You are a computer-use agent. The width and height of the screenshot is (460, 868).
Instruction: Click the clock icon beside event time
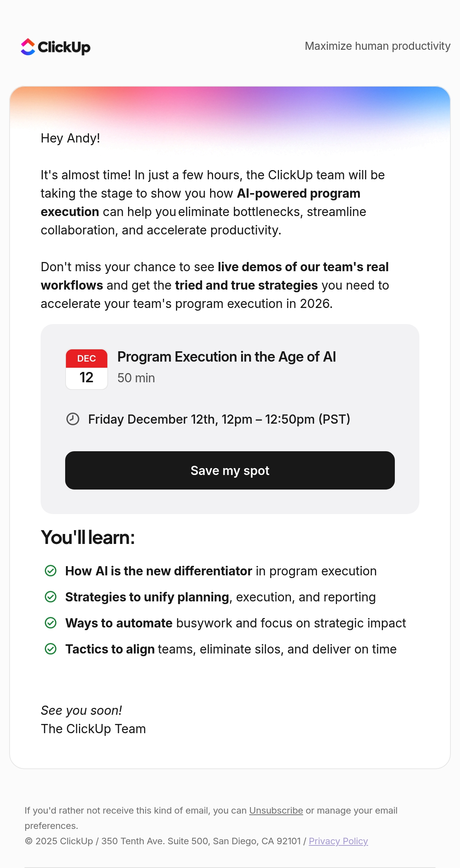click(73, 419)
